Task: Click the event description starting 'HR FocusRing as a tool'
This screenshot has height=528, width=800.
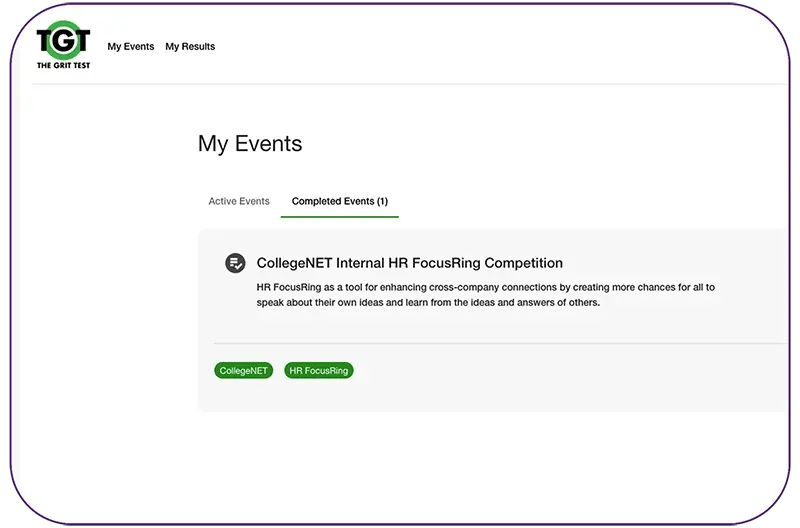Action: [x=486, y=295]
